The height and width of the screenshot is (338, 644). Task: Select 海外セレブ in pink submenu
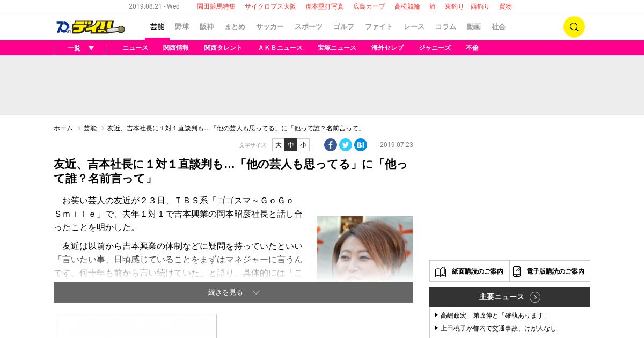tap(387, 48)
